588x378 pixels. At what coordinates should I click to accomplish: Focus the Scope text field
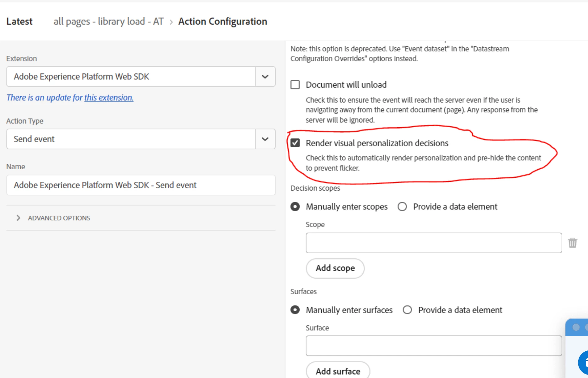[x=434, y=243]
